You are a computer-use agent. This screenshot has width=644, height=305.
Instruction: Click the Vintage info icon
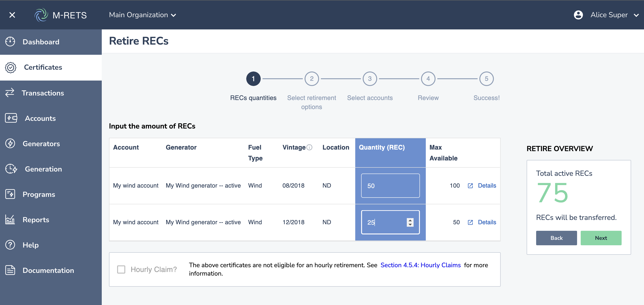(310, 147)
